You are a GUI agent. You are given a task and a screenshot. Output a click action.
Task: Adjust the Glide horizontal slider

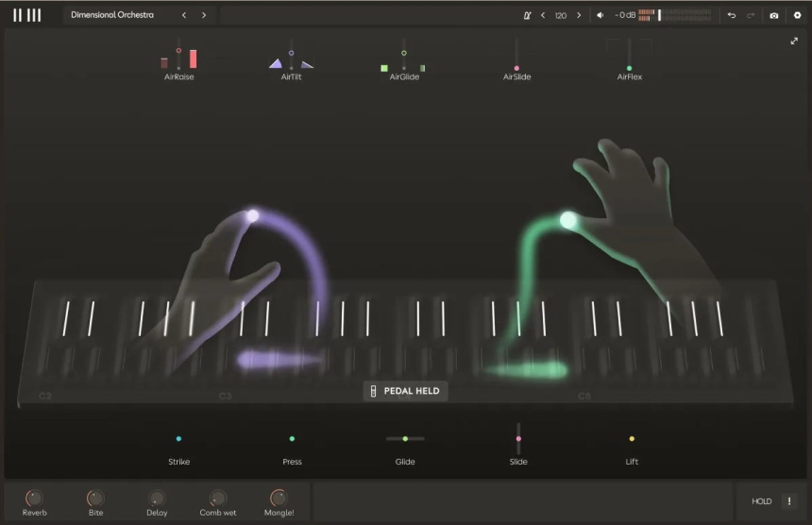click(x=405, y=438)
